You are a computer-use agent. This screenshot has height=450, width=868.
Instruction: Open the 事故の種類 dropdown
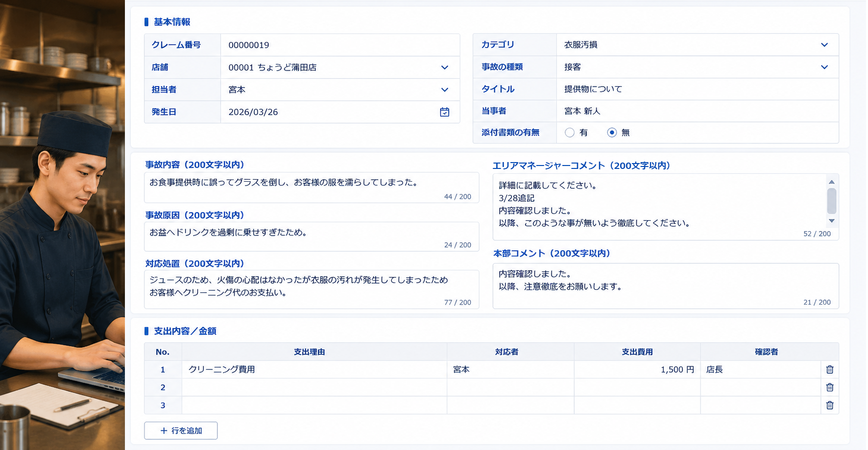click(824, 67)
